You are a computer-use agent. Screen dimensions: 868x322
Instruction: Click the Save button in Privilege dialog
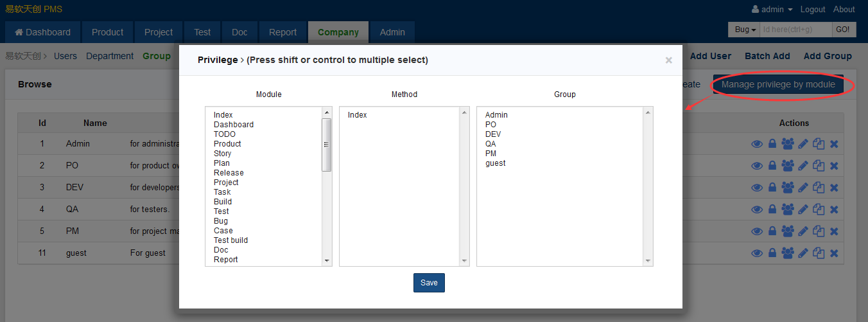click(x=429, y=283)
